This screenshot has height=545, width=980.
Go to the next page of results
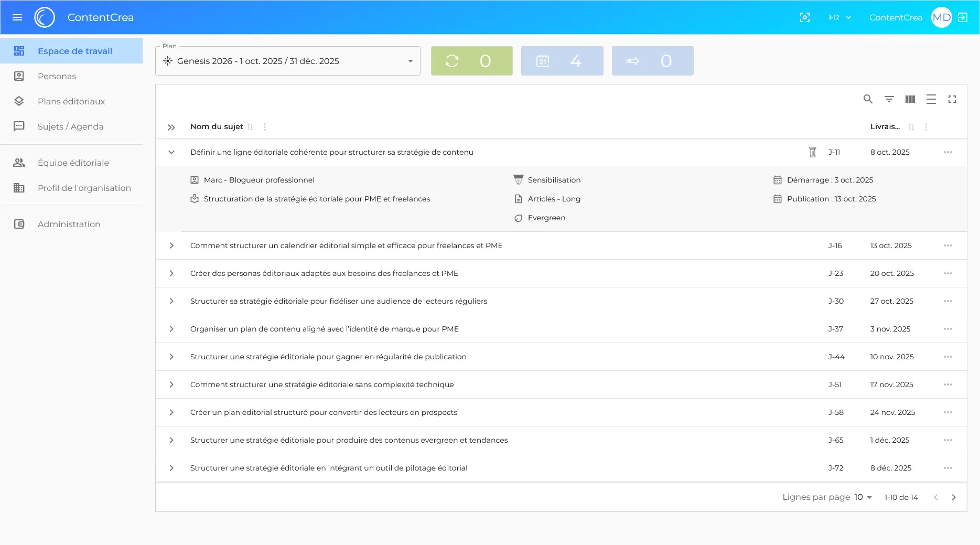coord(953,497)
